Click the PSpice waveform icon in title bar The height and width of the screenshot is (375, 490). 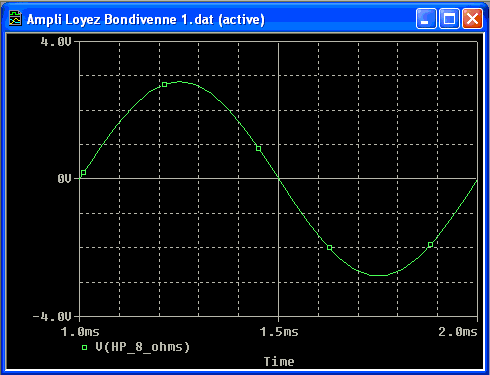(15, 18)
